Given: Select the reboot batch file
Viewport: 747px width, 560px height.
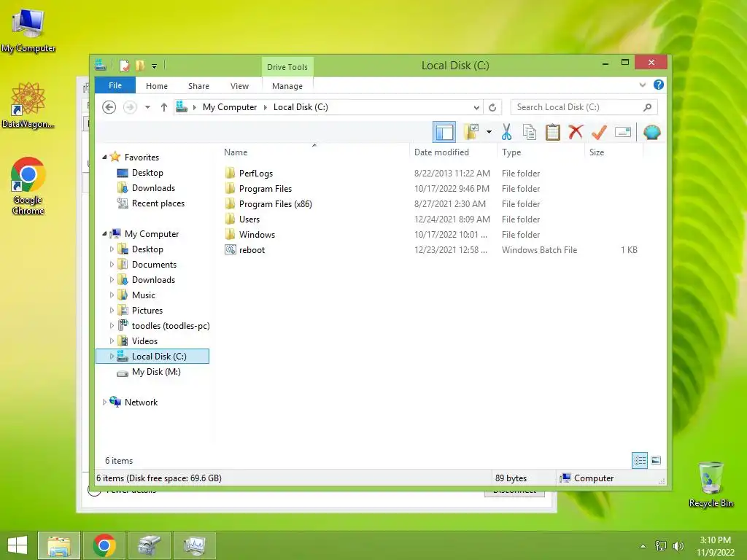Looking at the screenshot, I should (252, 249).
